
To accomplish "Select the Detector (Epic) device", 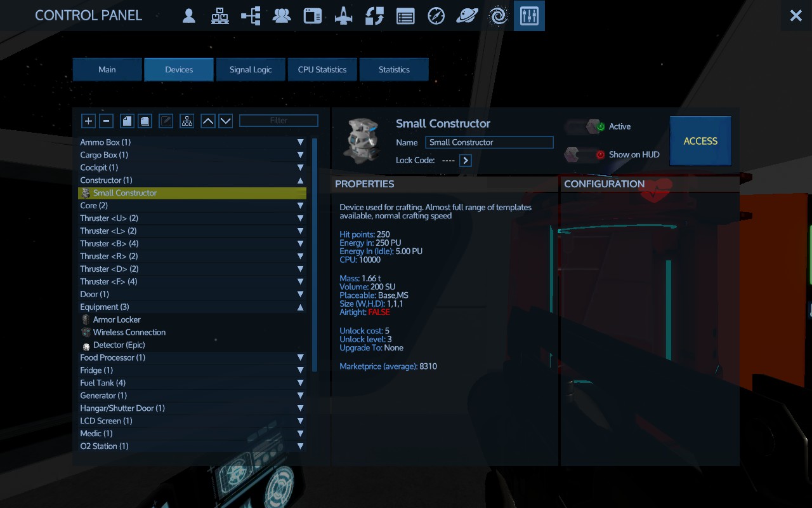I will (192, 345).
